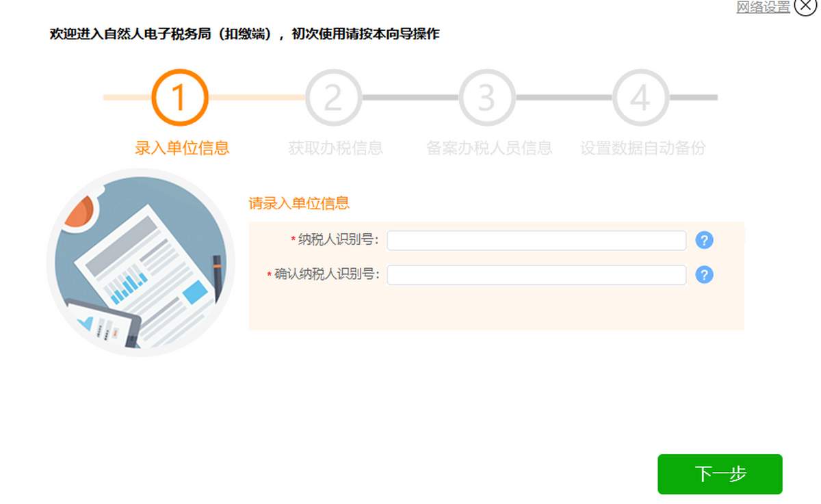Select step 4 circle in wizard
Viewport: 821px width, 504px height.
640,98
